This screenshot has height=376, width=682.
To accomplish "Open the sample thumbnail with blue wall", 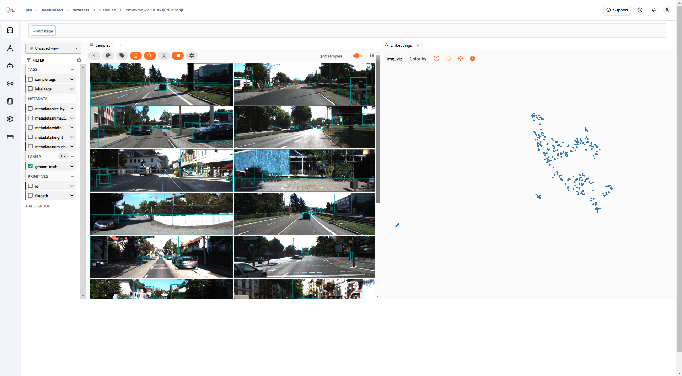I will [304, 170].
